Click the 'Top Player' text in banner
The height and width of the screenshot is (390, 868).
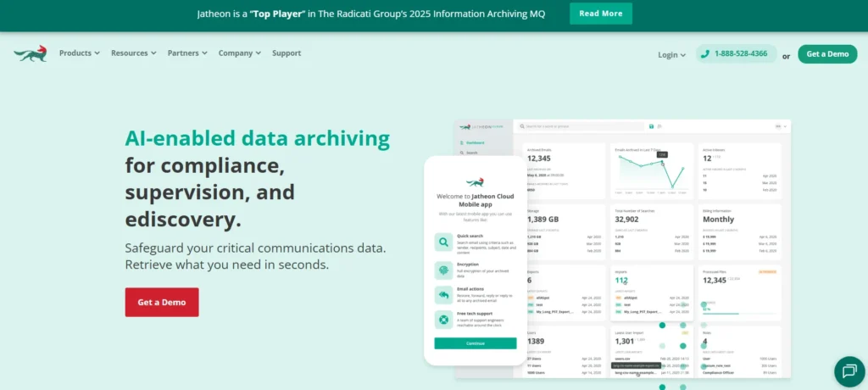[x=277, y=14]
